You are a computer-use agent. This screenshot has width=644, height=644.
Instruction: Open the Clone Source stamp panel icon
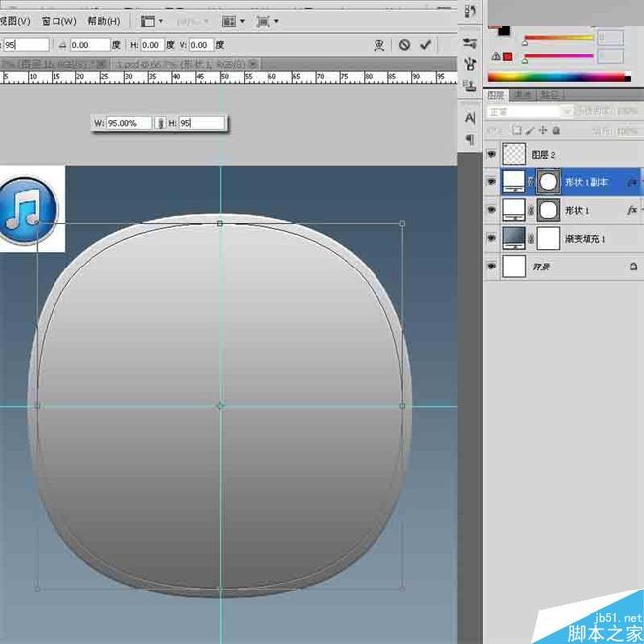pos(470,86)
